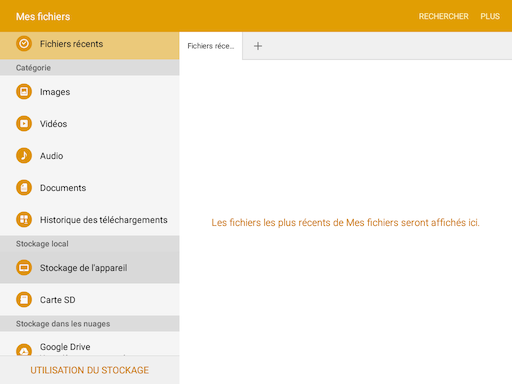Open the Google Drive label
Image resolution: width=512 pixels, height=384 pixels.
pos(65,347)
